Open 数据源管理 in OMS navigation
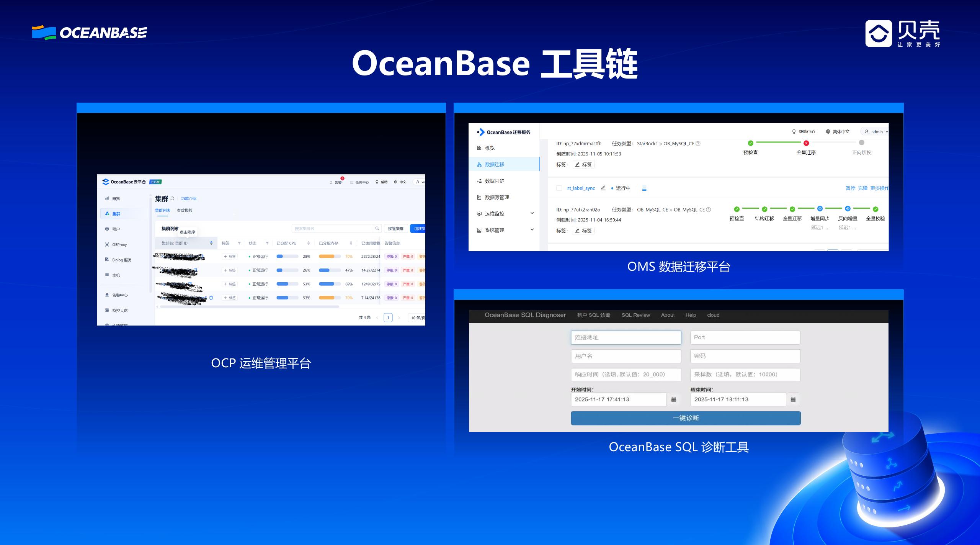The image size is (980, 545). (x=497, y=197)
